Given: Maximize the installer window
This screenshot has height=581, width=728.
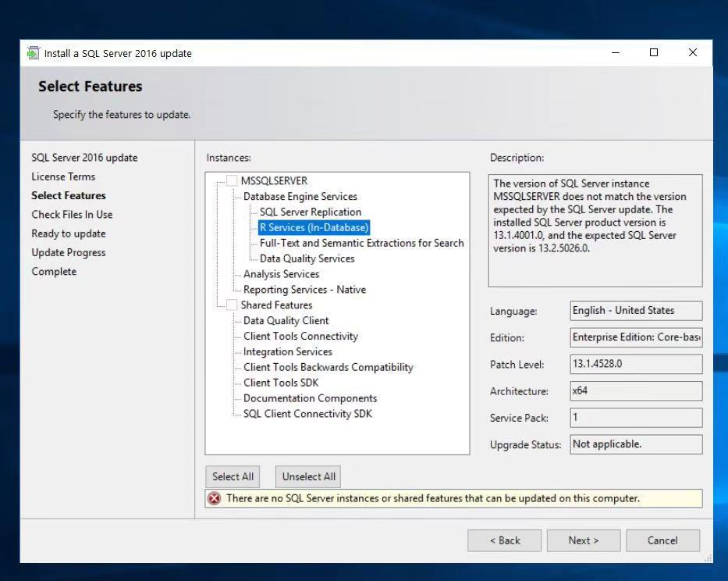Looking at the screenshot, I should (x=654, y=52).
